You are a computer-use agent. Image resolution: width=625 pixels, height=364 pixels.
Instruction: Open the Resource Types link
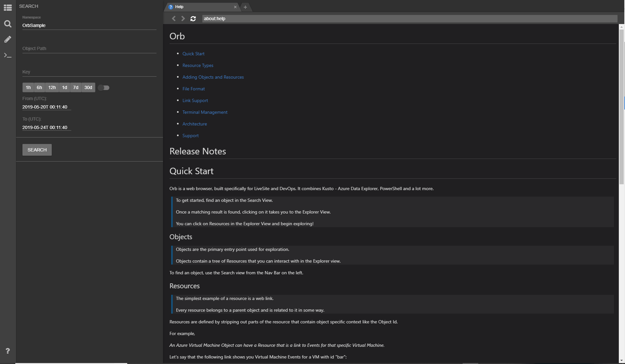coord(198,66)
